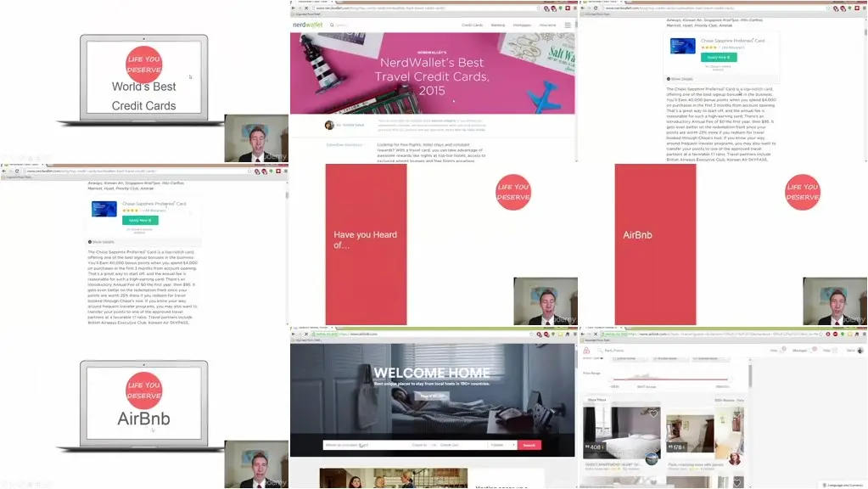Click the Life You Deserve logo on World's Best Credit Cards slide
The width and height of the screenshot is (868, 489).
click(144, 65)
